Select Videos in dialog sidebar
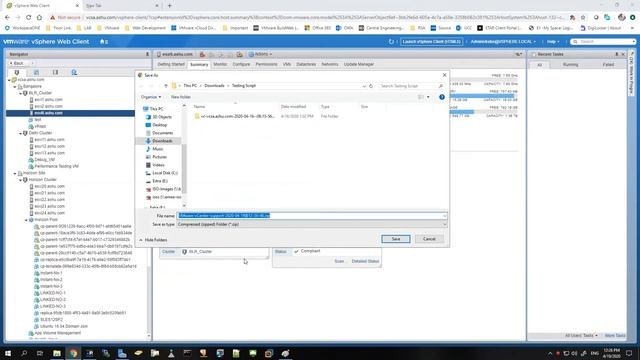 [x=158, y=165]
